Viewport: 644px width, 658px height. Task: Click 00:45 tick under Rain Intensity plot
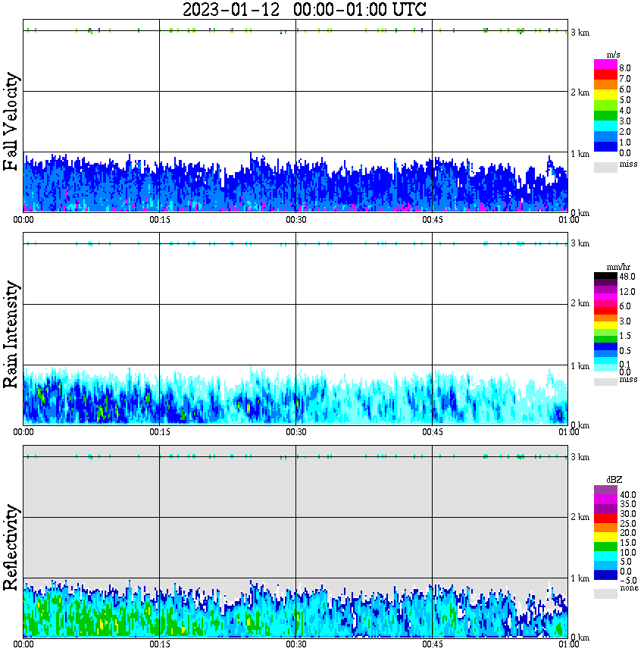coord(433,432)
